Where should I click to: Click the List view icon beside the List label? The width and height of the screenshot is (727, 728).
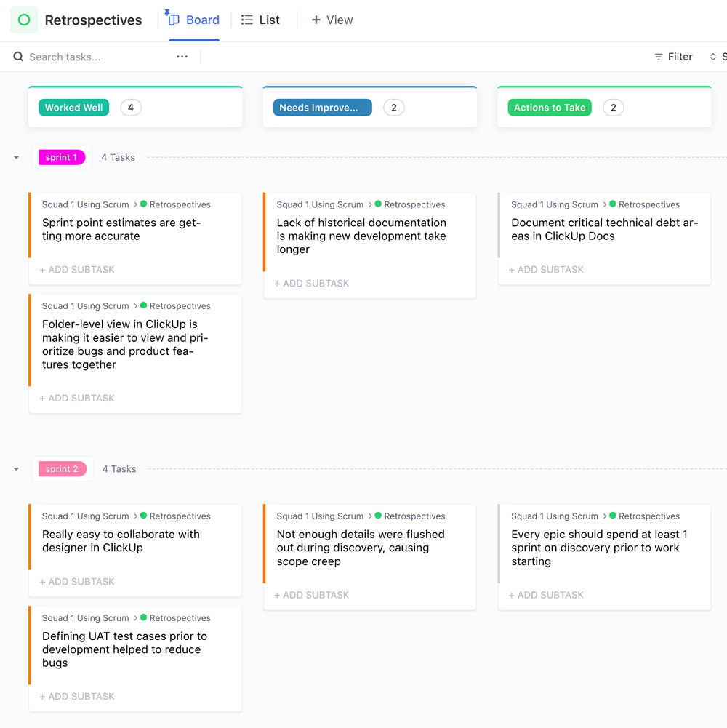[246, 20]
